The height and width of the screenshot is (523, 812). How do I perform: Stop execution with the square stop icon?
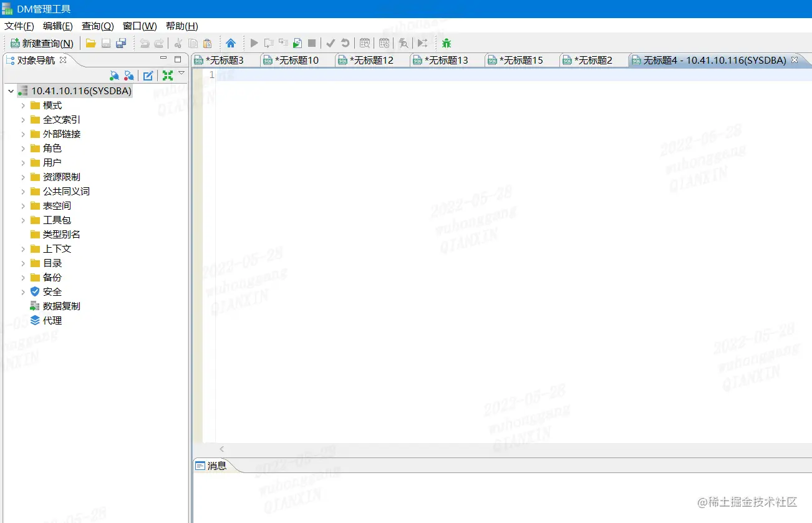tap(312, 43)
